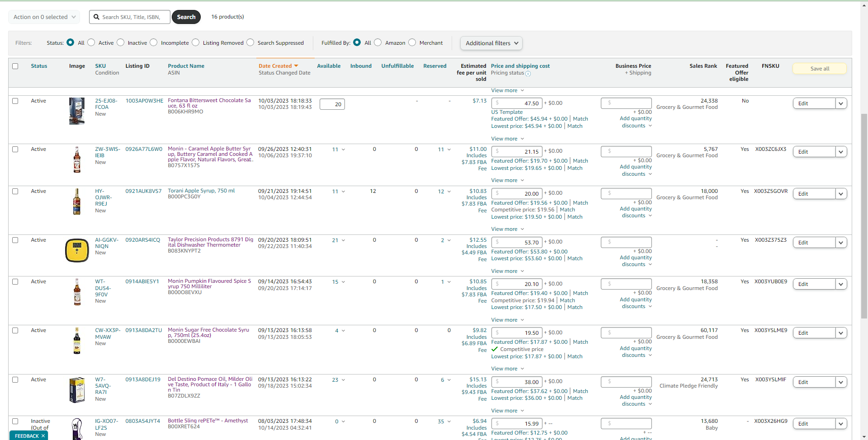Open the Taylor Precision Products thermometer link
Screen dimensions: 868x440
pos(211,242)
